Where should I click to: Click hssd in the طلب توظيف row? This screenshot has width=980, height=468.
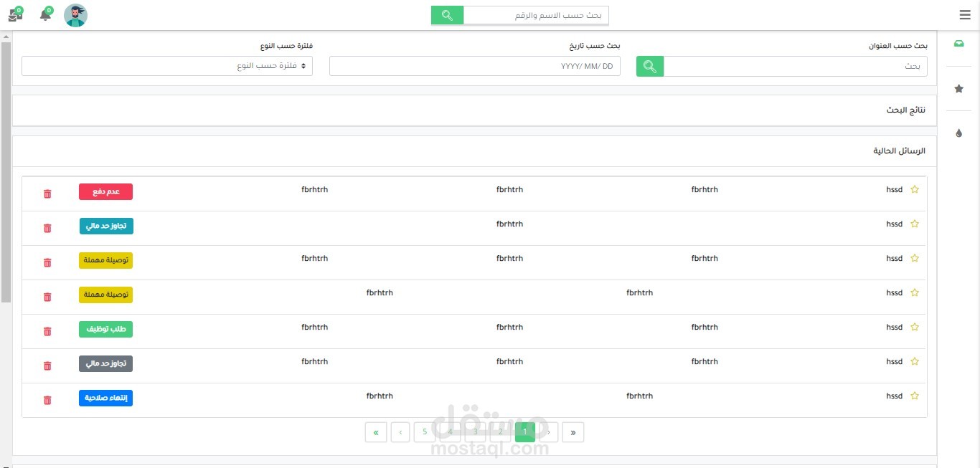click(x=894, y=327)
